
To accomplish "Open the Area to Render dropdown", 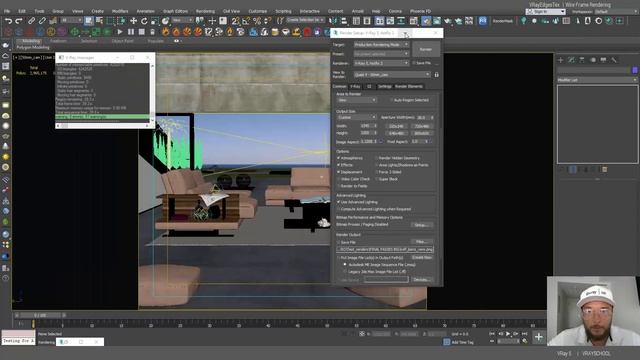I will 356,100.
